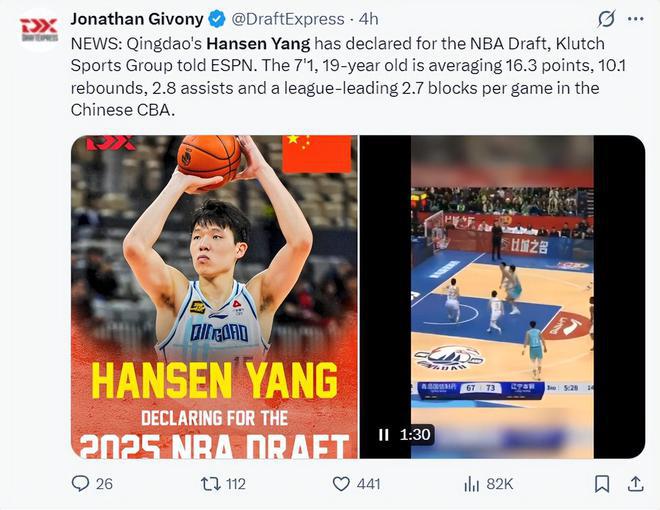Image resolution: width=660 pixels, height=510 pixels.
Task: Click the 441 likes count
Action: tap(368, 484)
